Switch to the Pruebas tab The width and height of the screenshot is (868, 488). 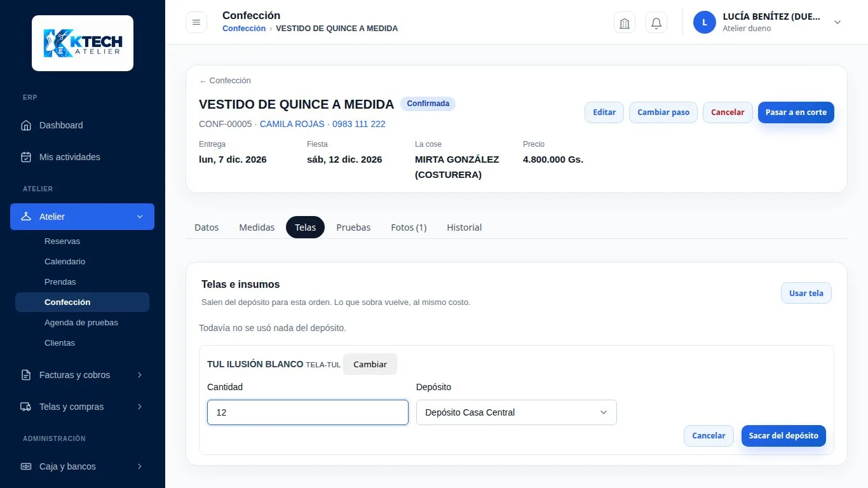click(x=353, y=227)
